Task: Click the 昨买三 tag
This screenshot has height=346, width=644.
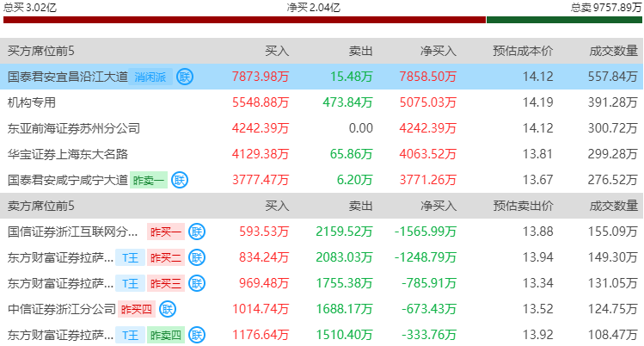Action: point(166,283)
